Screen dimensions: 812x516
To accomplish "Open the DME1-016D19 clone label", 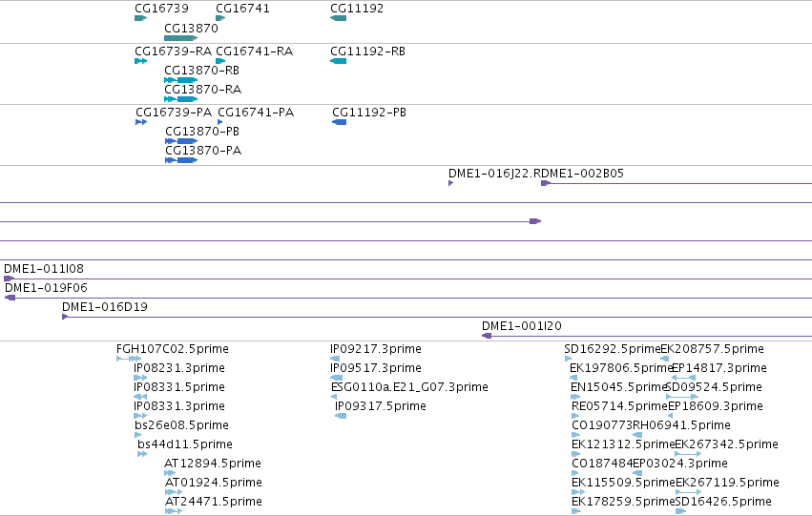I will coord(105,307).
